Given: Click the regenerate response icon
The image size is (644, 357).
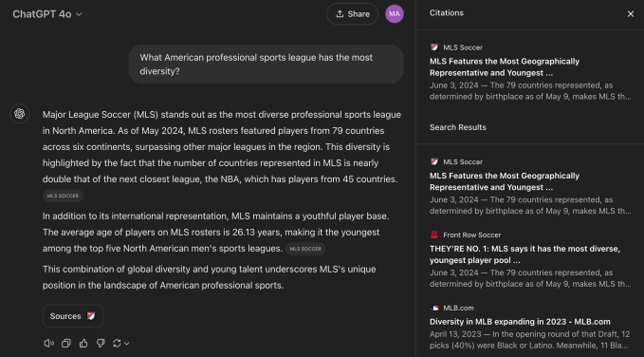Looking at the screenshot, I should point(117,343).
